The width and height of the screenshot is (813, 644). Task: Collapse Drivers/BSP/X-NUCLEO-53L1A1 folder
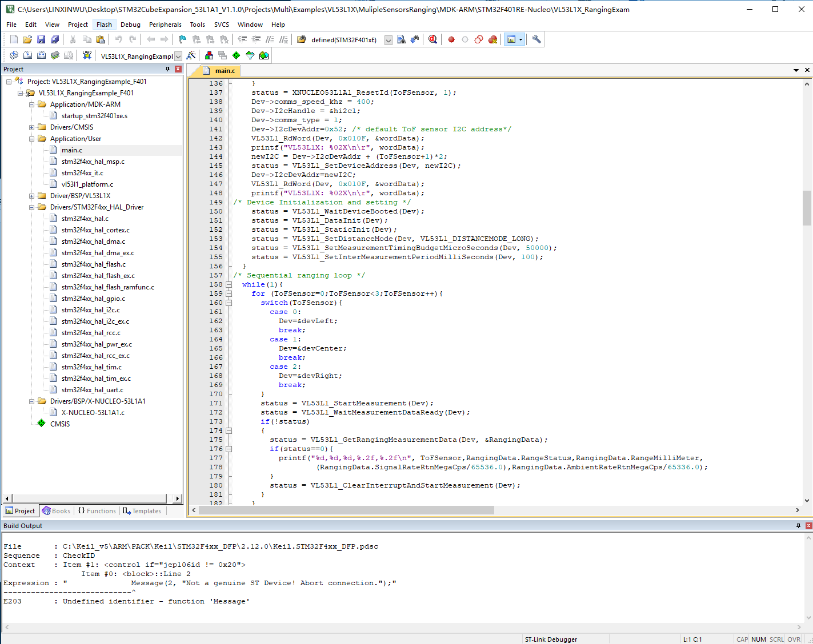32,401
